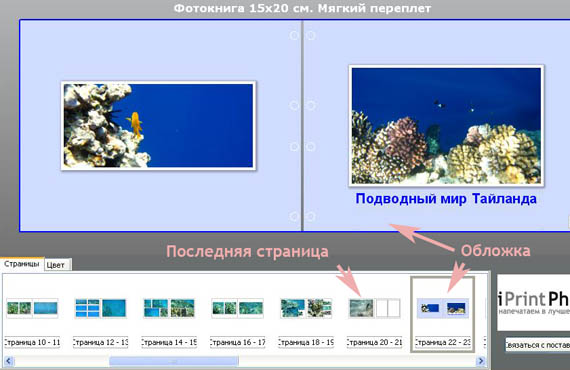Click the Связаться с поставщиком button
This screenshot has height=370, width=570.
538,345
